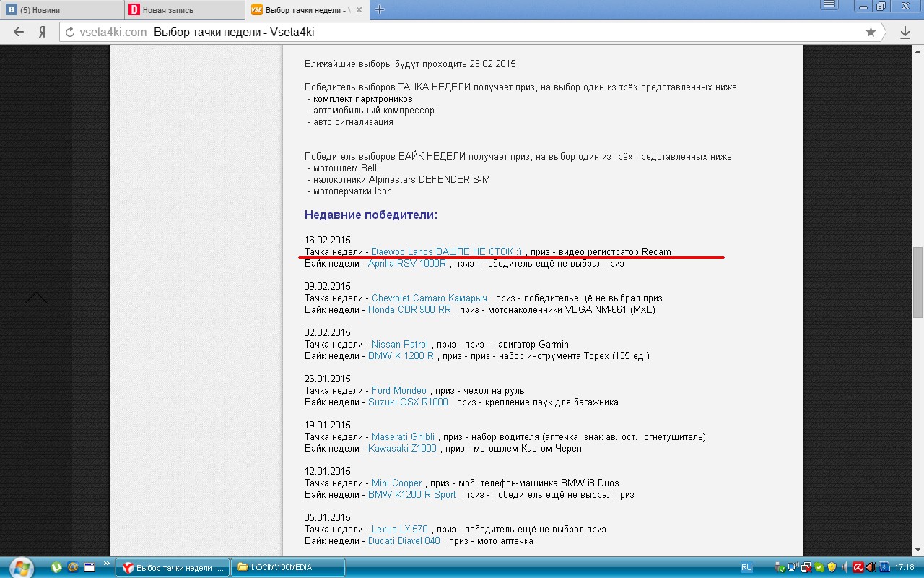Open the Aprilia RSV 1000R link

(x=407, y=263)
